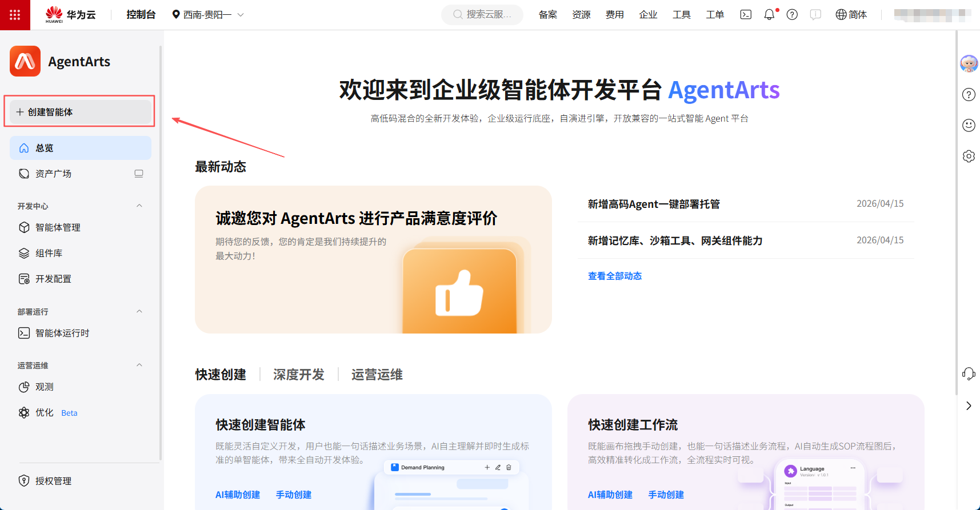Click the headset customer service icon
This screenshot has height=510, width=980.
(x=969, y=374)
